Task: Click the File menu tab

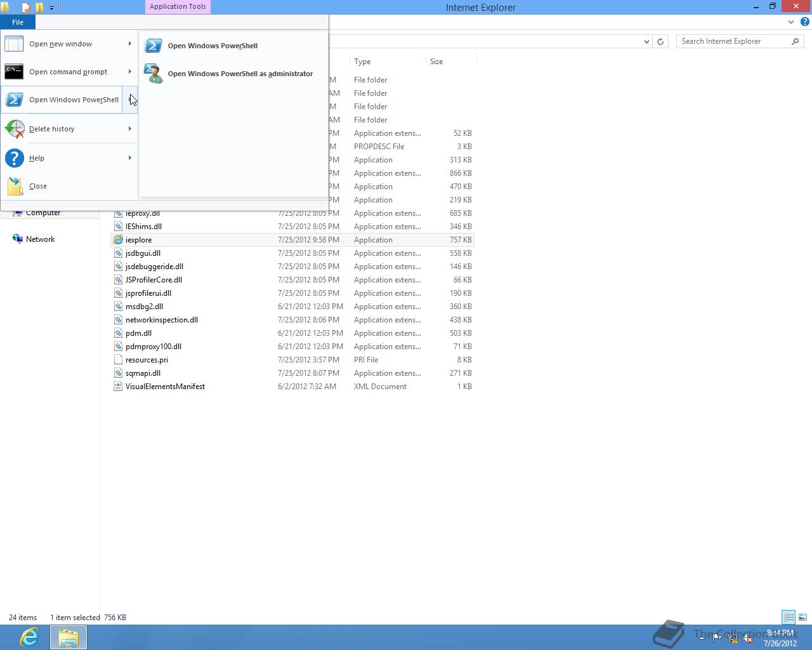Action: [x=18, y=22]
